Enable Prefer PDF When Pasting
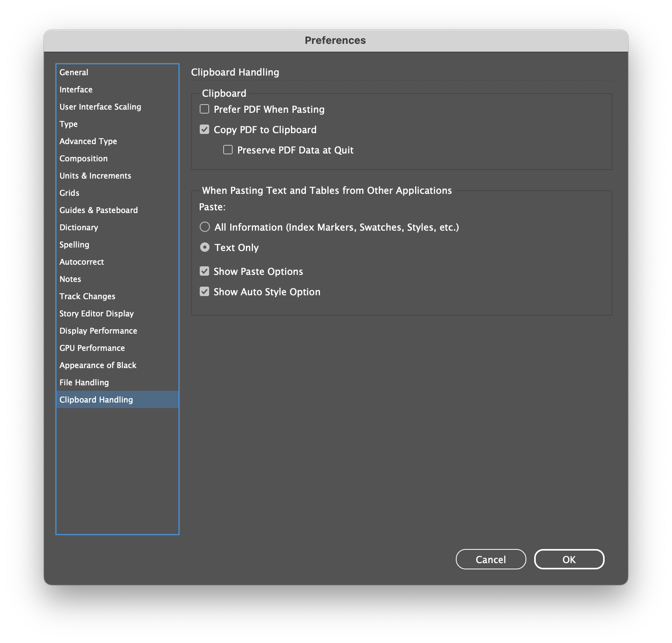The width and height of the screenshot is (672, 643). coord(204,109)
